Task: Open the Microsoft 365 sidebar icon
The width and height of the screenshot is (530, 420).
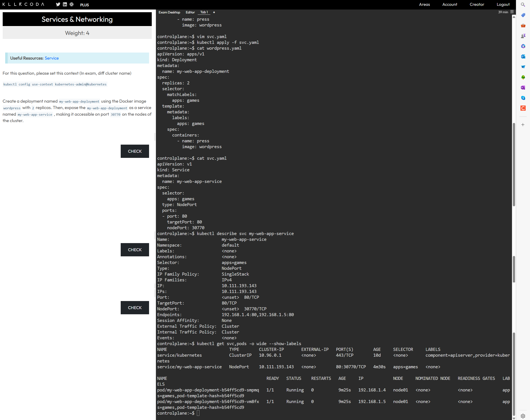Action: 523,46
